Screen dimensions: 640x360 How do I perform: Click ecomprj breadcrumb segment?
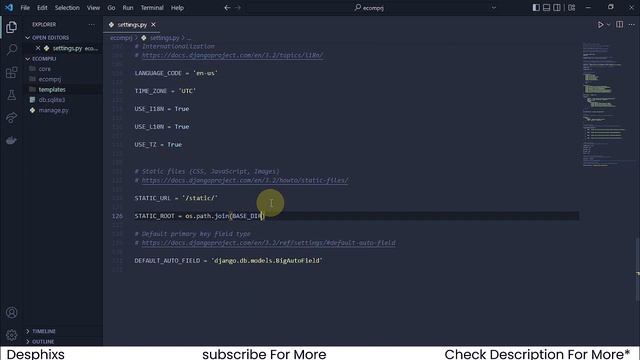121,38
